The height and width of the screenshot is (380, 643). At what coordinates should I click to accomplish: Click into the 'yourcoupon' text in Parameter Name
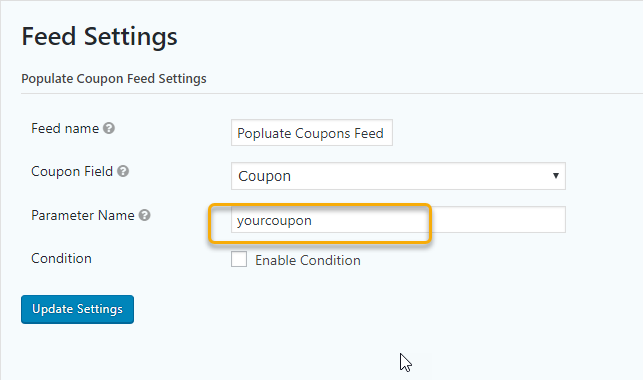(274, 221)
